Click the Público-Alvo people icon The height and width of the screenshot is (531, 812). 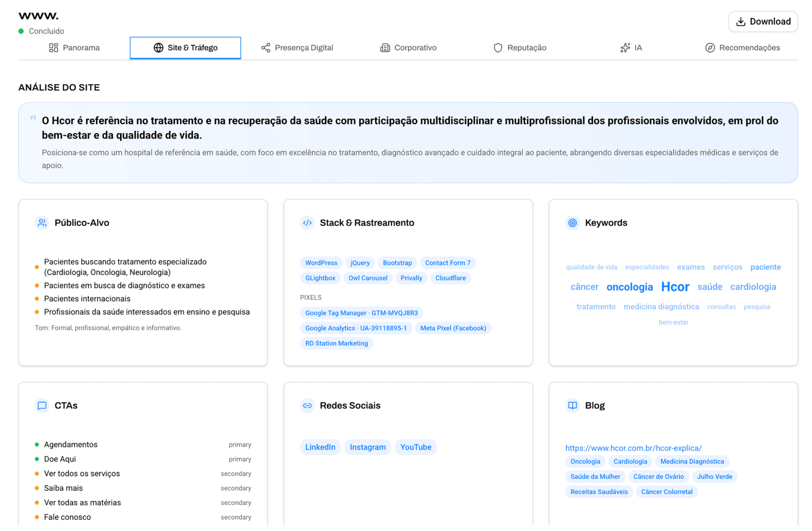point(42,223)
